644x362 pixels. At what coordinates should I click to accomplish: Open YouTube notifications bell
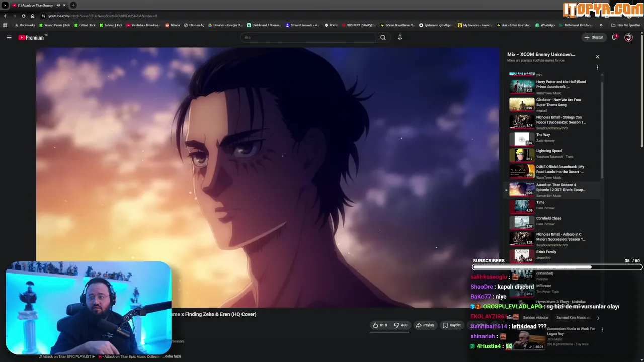614,37
